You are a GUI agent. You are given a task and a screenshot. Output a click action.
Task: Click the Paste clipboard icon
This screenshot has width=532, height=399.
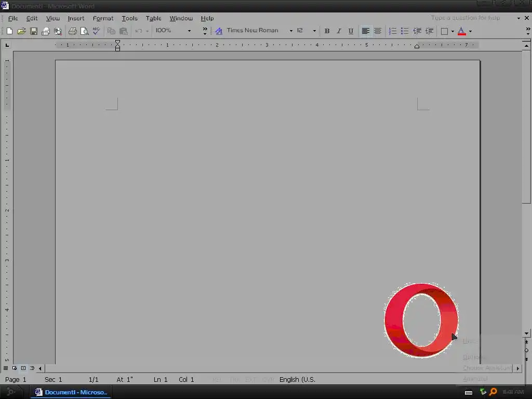(x=124, y=31)
